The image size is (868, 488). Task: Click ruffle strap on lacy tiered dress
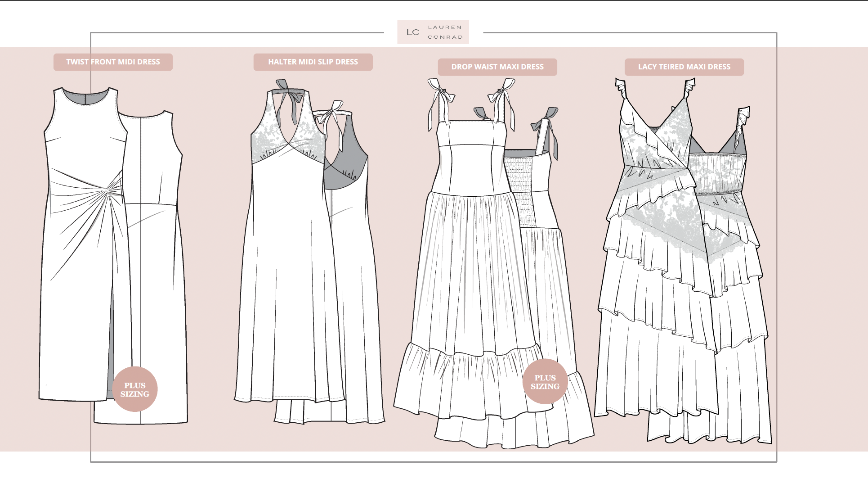pyautogui.click(x=621, y=88)
